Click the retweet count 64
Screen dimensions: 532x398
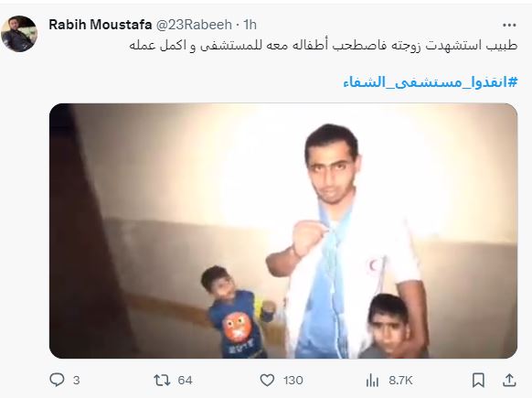[x=185, y=381]
